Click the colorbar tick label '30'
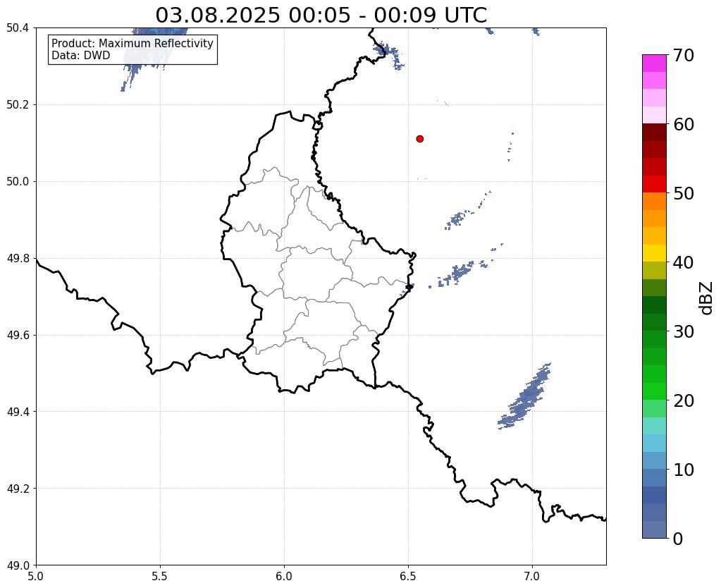The image size is (721, 588). pyautogui.click(x=684, y=331)
